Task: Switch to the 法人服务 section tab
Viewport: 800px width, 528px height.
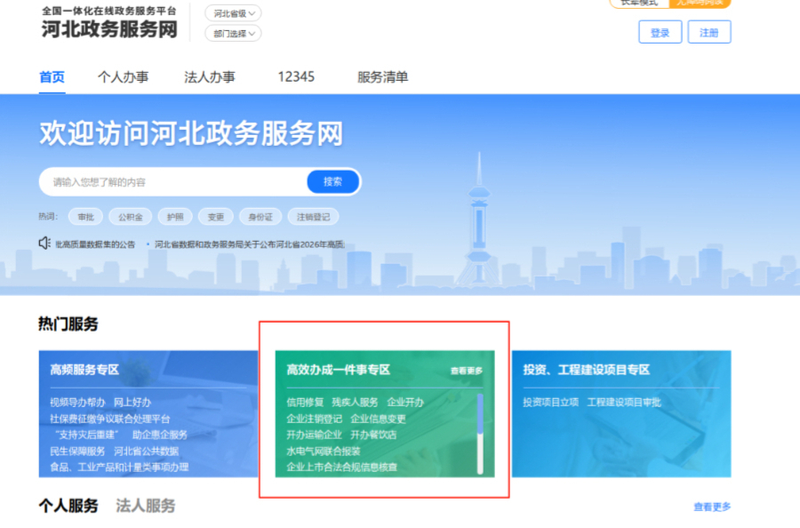Action: [x=145, y=505]
